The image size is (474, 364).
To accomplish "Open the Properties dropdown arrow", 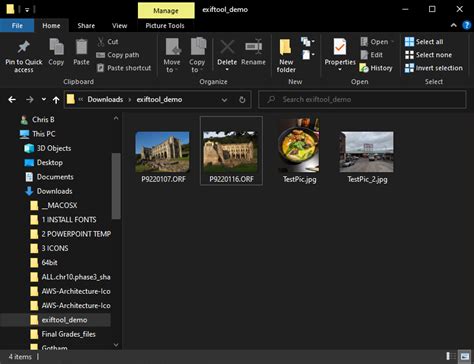I will pyautogui.click(x=340, y=69).
